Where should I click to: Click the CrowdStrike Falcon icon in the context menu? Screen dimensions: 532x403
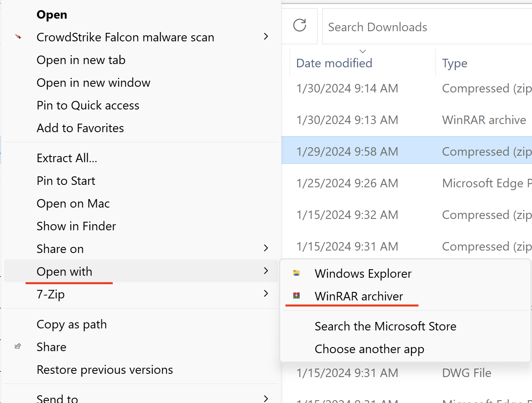(18, 36)
